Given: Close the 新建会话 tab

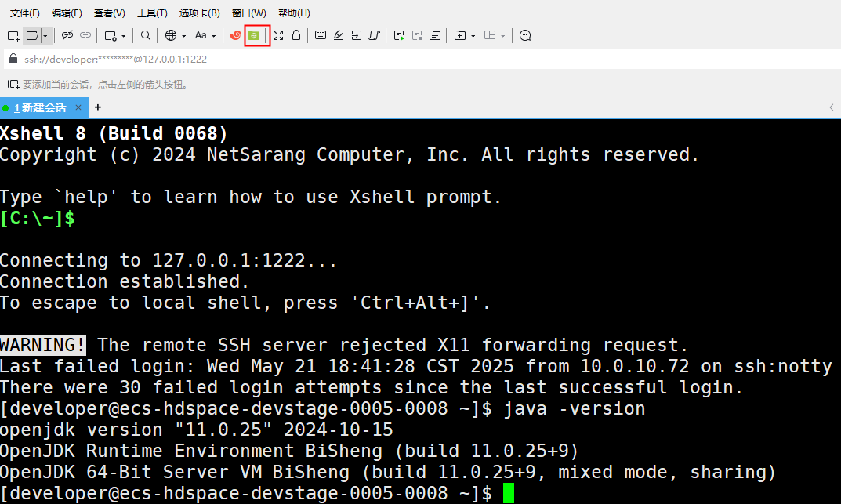Looking at the screenshot, I should 78,107.
